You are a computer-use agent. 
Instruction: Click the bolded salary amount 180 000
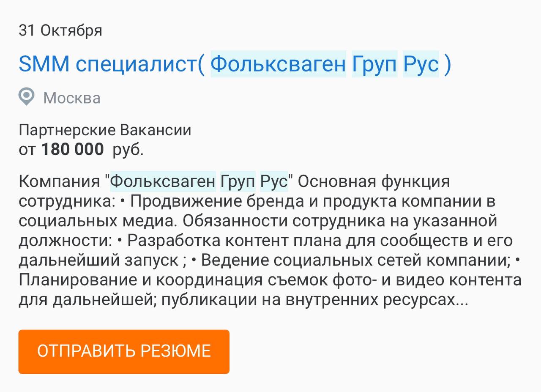(x=73, y=149)
